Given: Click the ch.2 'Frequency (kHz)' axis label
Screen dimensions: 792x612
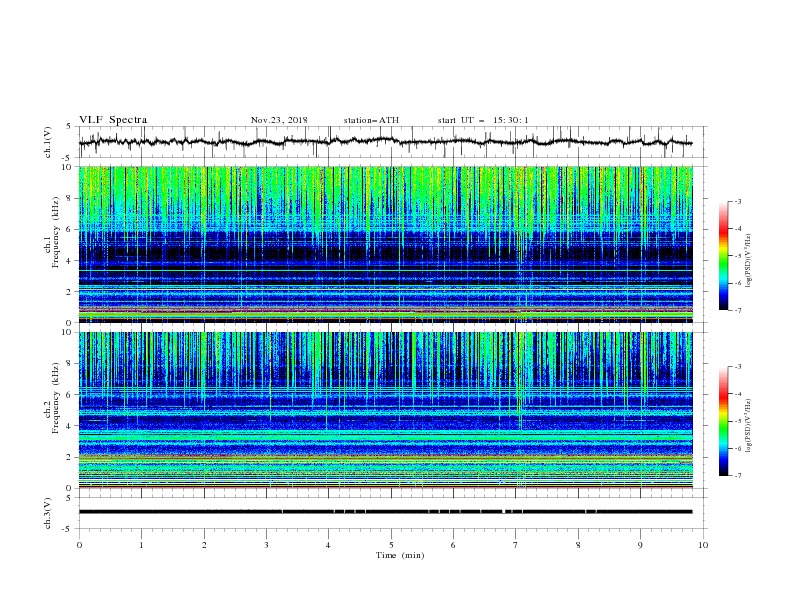Looking at the screenshot, I should (x=55, y=398).
